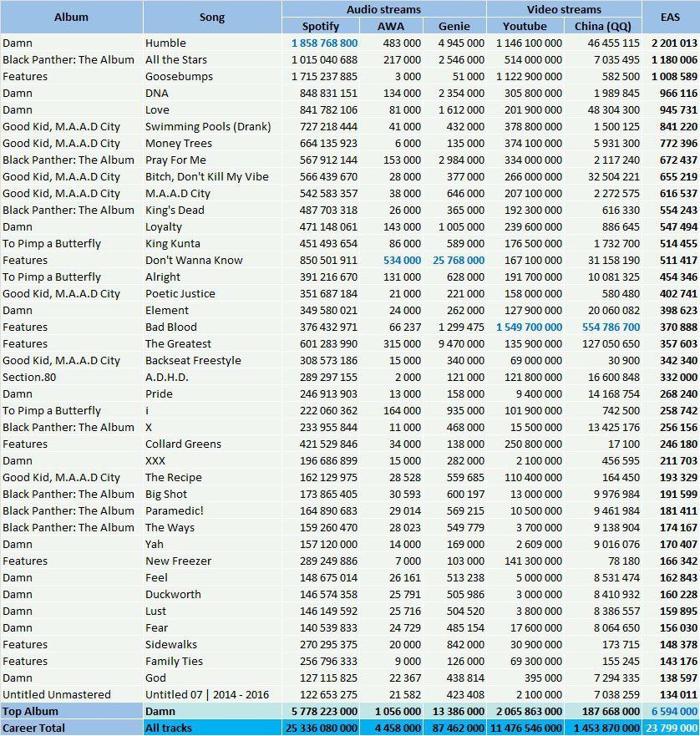Click The Recipe song cell

click(212, 477)
